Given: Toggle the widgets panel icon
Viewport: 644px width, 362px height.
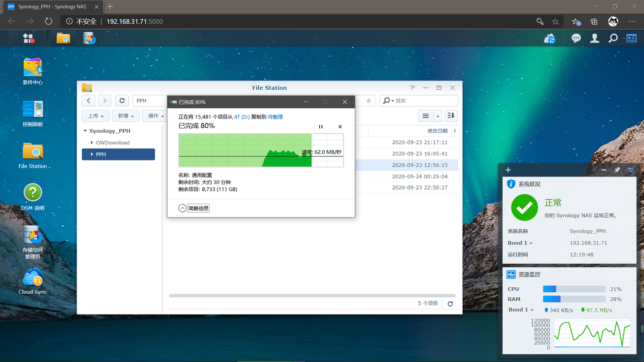Looking at the screenshot, I should [x=631, y=38].
